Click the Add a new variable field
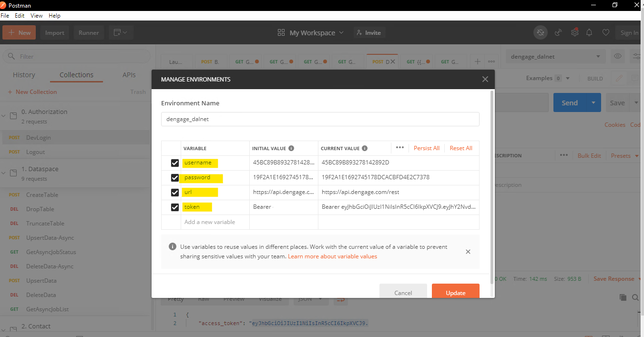 [209, 222]
